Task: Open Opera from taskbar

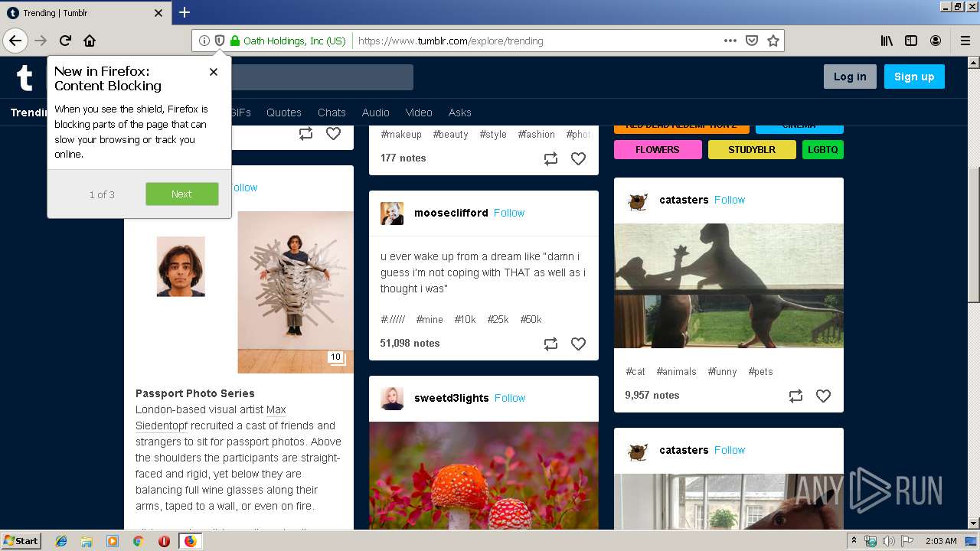Action: point(164,541)
